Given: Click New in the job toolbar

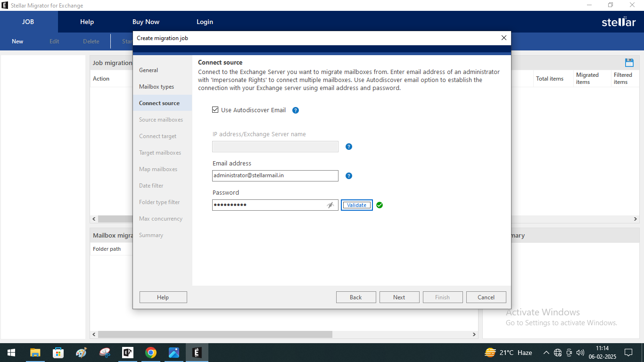Looking at the screenshot, I should (x=17, y=41).
